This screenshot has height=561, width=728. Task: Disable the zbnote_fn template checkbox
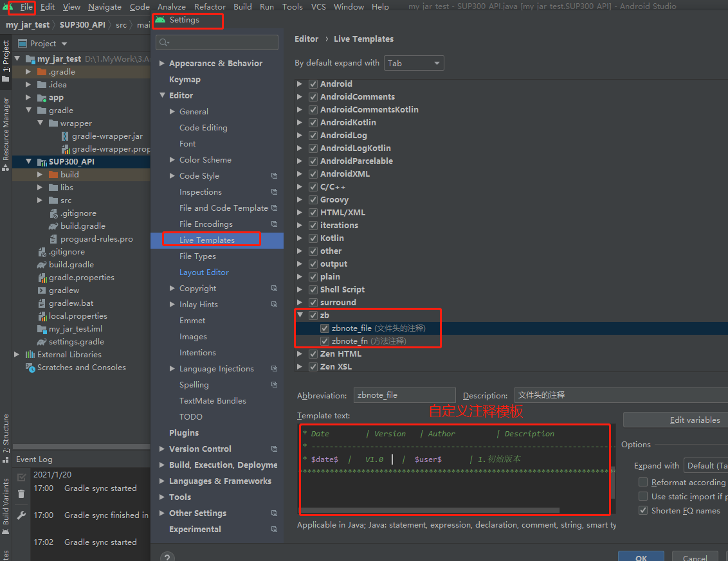(x=325, y=341)
